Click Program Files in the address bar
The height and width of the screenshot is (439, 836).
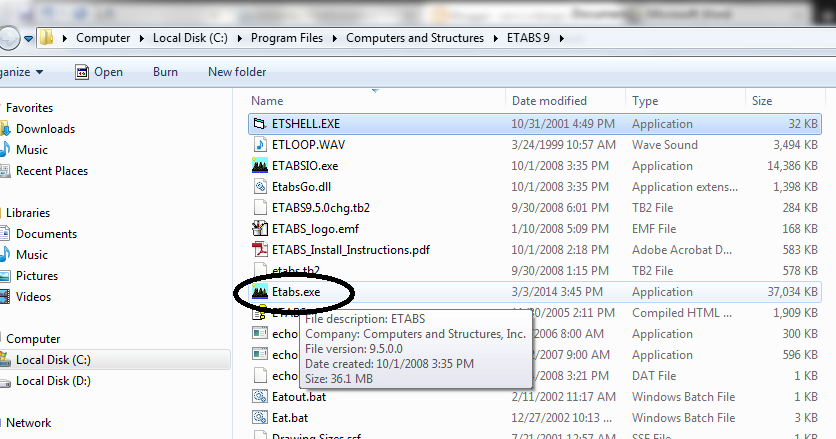[x=287, y=38]
